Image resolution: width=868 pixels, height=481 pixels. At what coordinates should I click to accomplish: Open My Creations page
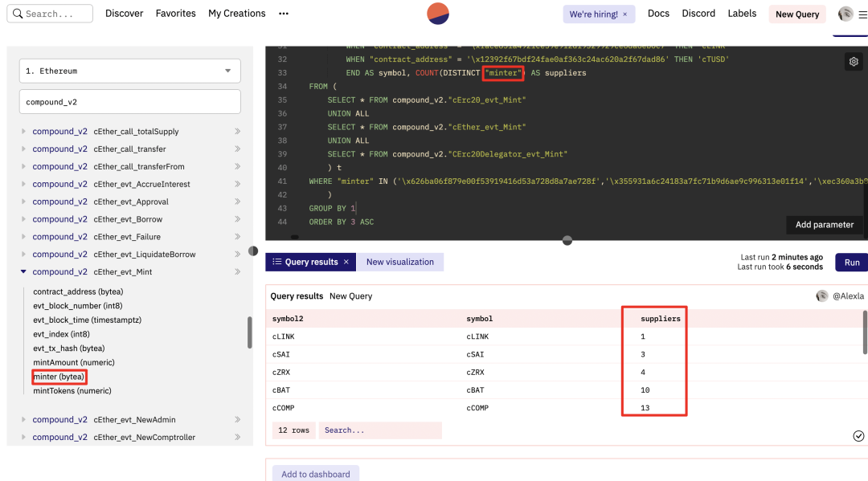tap(237, 14)
